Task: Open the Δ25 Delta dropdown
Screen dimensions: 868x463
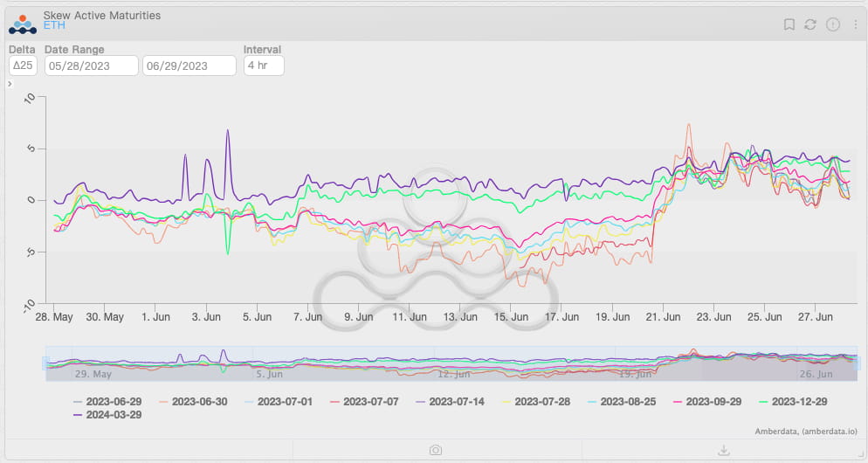Action: [x=23, y=66]
